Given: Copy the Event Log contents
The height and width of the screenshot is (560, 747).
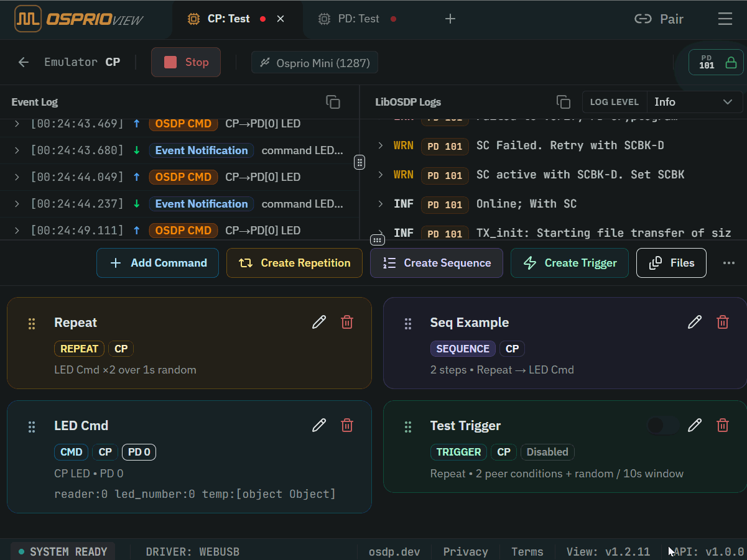Looking at the screenshot, I should click(x=333, y=102).
